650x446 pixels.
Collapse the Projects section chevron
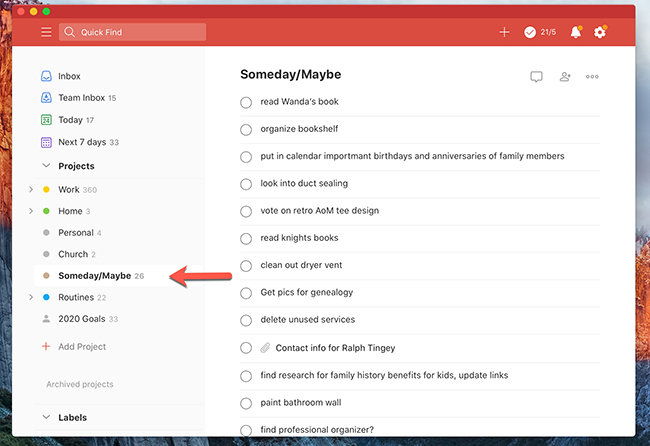(x=46, y=166)
